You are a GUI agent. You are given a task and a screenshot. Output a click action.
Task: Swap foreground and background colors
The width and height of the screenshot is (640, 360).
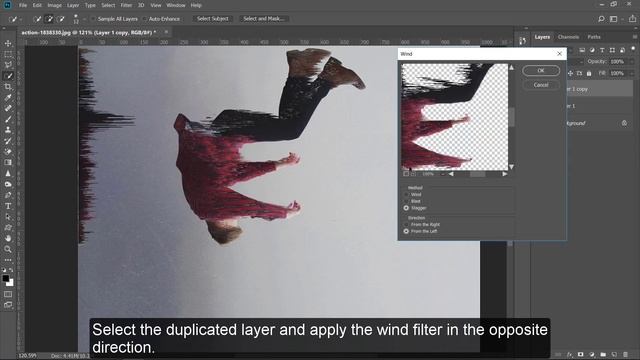[11, 270]
